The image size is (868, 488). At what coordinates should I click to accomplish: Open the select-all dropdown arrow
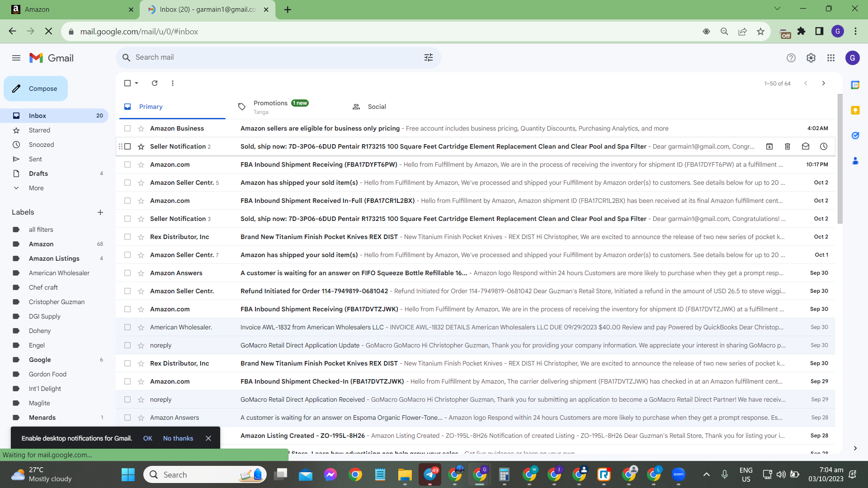pyautogui.click(x=137, y=83)
